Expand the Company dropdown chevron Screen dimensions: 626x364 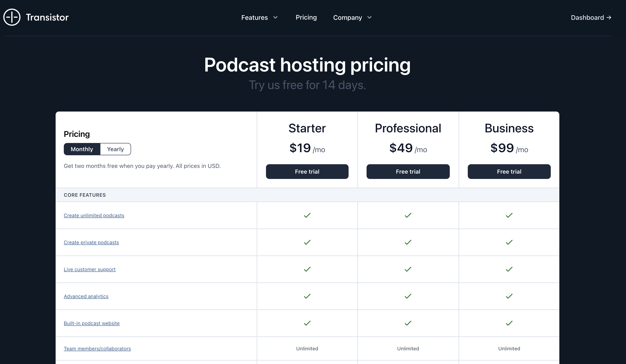[x=369, y=17]
